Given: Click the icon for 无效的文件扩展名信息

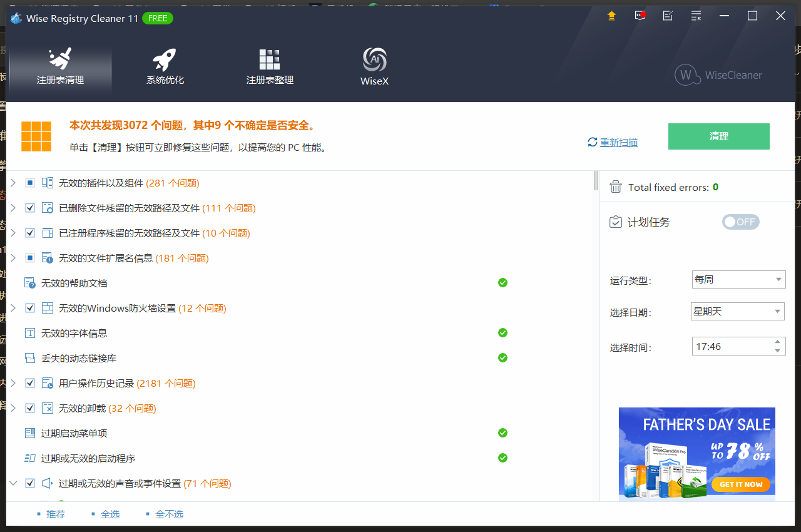Looking at the screenshot, I should click(x=48, y=258).
